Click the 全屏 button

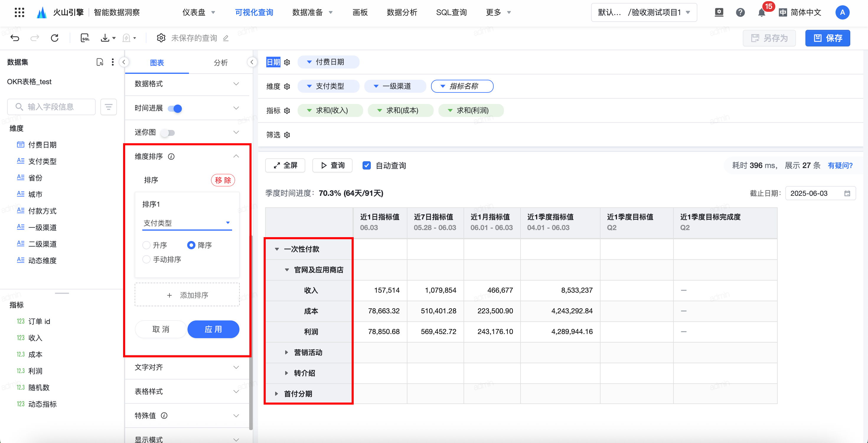pyautogui.click(x=285, y=166)
